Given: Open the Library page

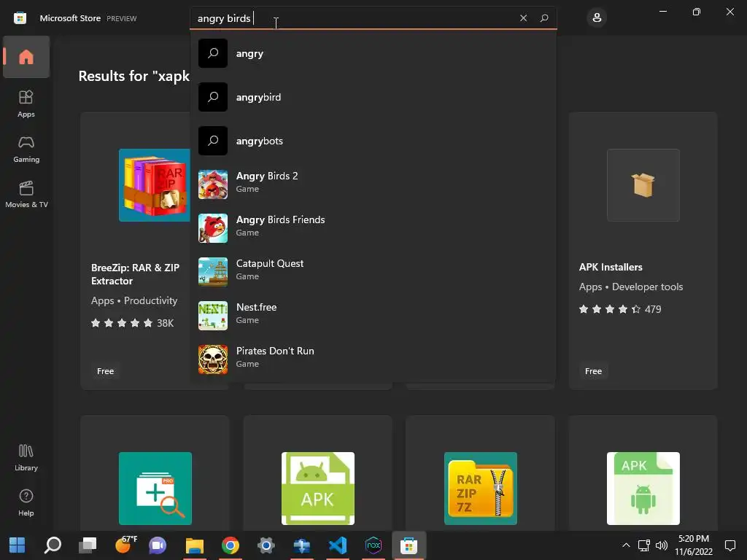Looking at the screenshot, I should pos(26,458).
